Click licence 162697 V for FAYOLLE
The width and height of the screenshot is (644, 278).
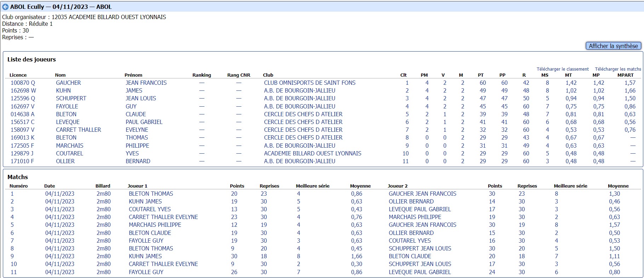tap(23, 106)
